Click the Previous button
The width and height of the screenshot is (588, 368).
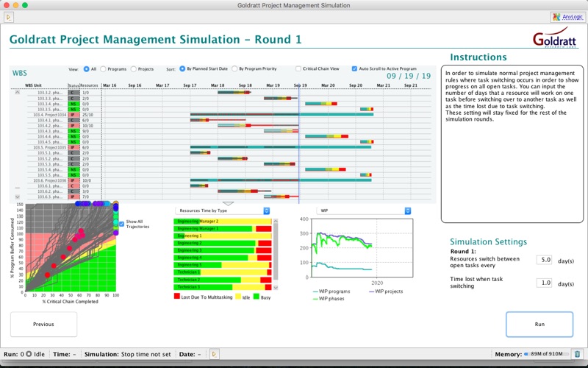coord(43,324)
